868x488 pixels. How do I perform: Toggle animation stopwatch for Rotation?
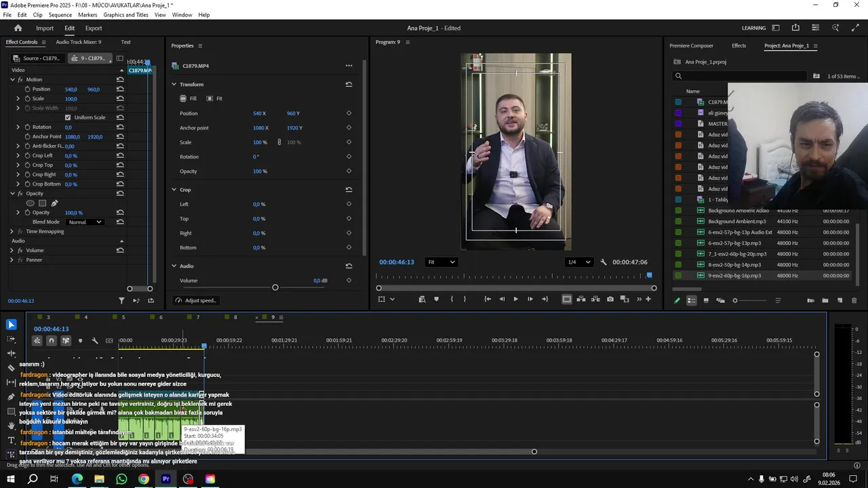click(28, 127)
